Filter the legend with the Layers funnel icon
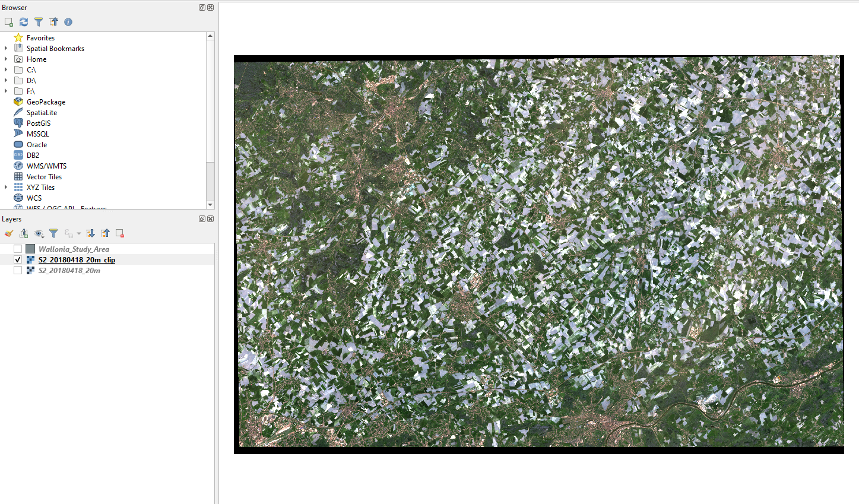Screen dimensions: 859x504 (x=53, y=233)
